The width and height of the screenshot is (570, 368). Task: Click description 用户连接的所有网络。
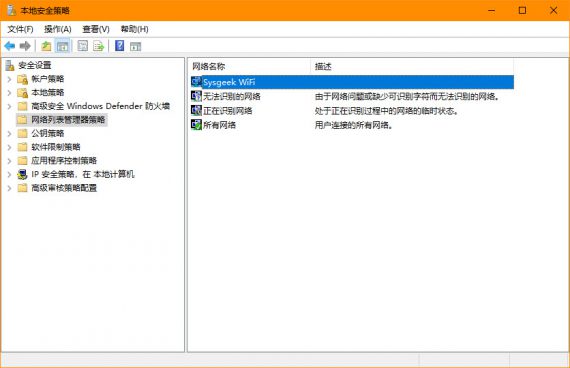coord(354,125)
